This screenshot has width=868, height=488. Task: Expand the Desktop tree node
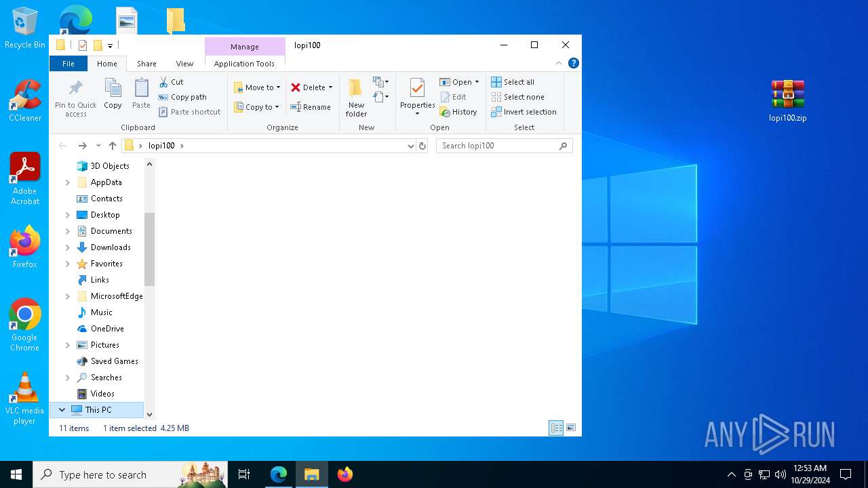(x=67, y=215)
